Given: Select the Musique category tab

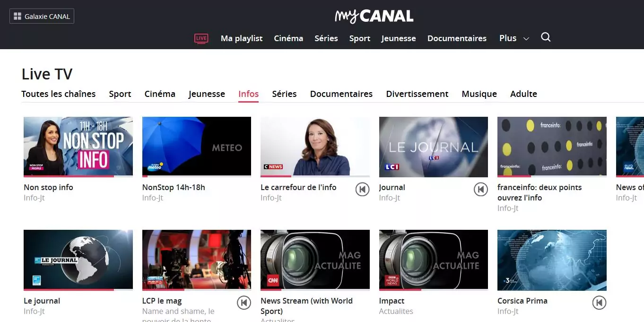Looking at the screenshot, I should coord(479,94).
